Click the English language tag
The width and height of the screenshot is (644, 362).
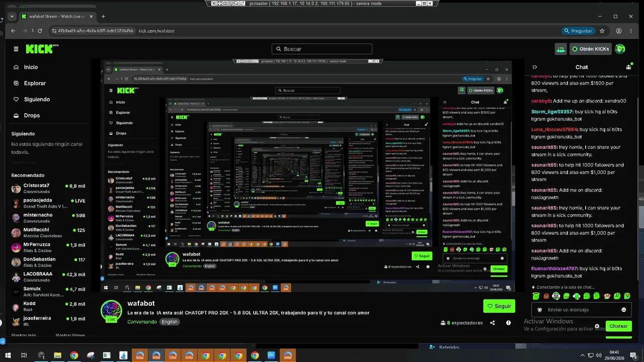pyautogui.click(x=170, y=322)
